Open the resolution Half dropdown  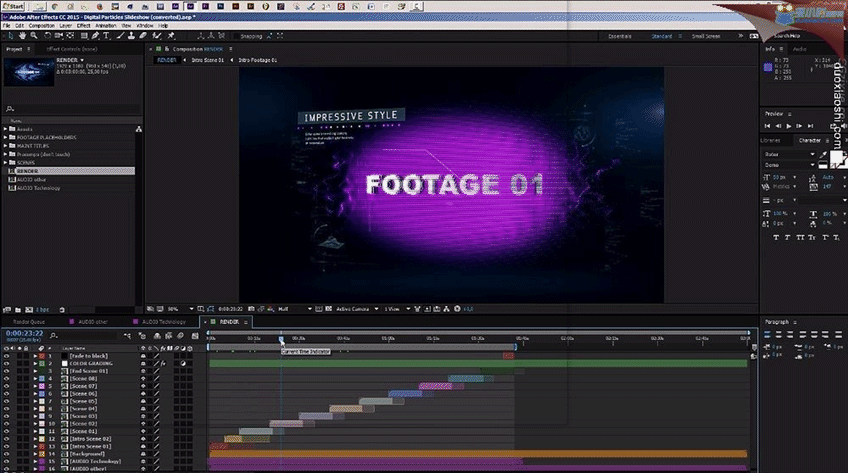(295, 309)
